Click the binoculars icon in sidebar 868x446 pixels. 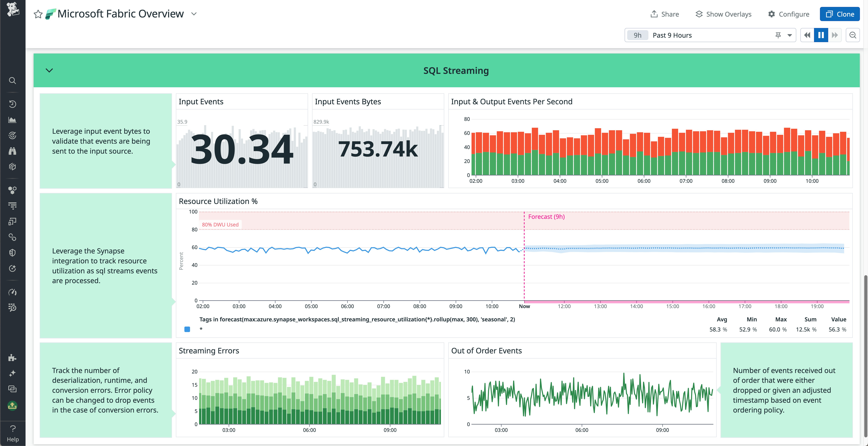coord(12,151)
